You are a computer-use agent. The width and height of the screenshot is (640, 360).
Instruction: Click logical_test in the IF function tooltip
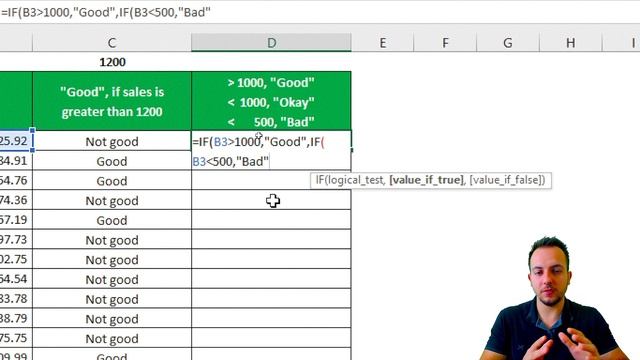pyautogui.click(x=356, y=180)
